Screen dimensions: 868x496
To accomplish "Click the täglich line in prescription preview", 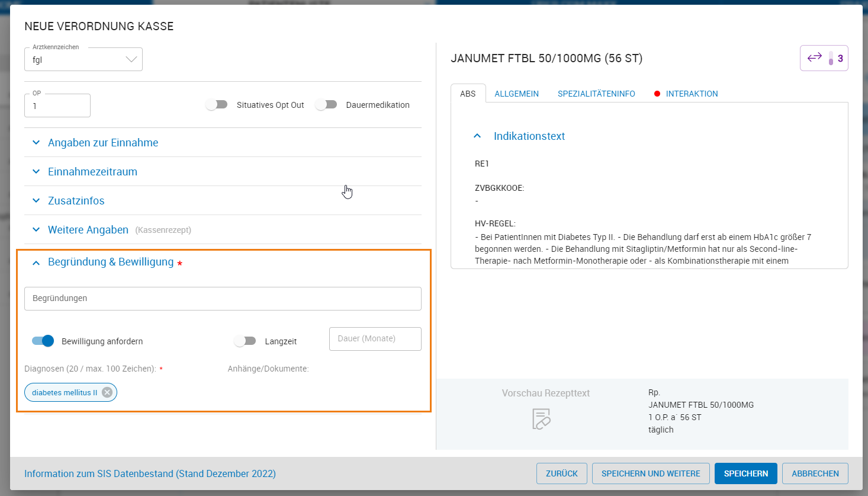I will pos(661,430).
